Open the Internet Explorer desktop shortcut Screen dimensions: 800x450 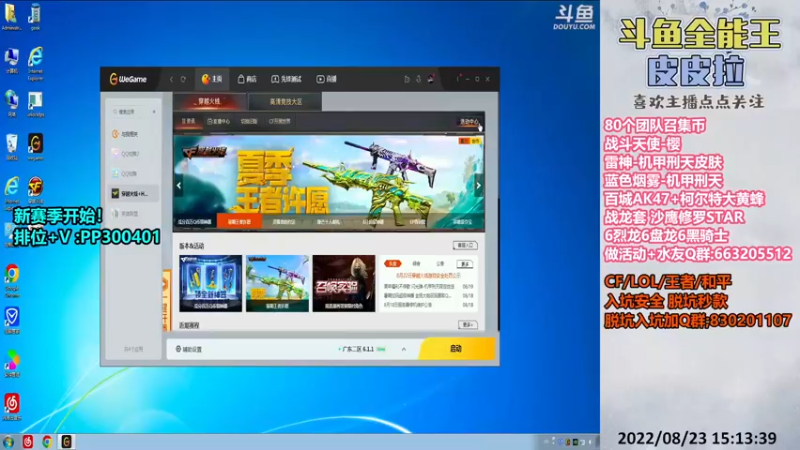[x=35, y=63]
